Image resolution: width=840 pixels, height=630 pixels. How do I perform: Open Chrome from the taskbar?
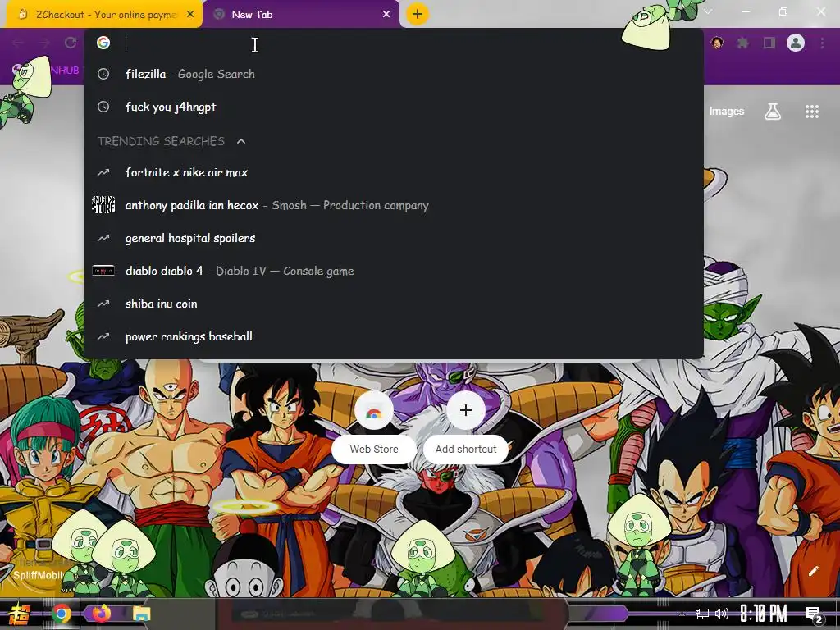[61, 614]
